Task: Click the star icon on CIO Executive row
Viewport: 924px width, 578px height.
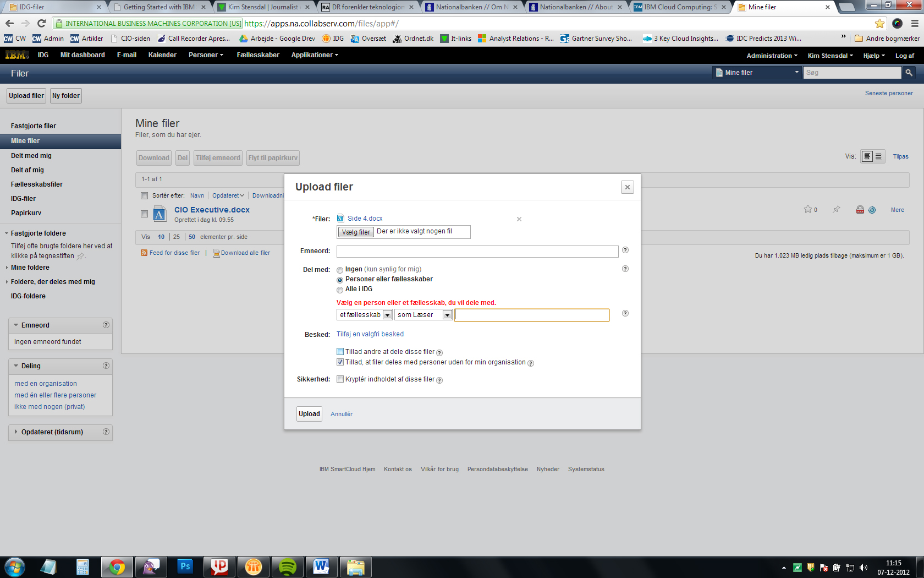Action: pos(807,209)
